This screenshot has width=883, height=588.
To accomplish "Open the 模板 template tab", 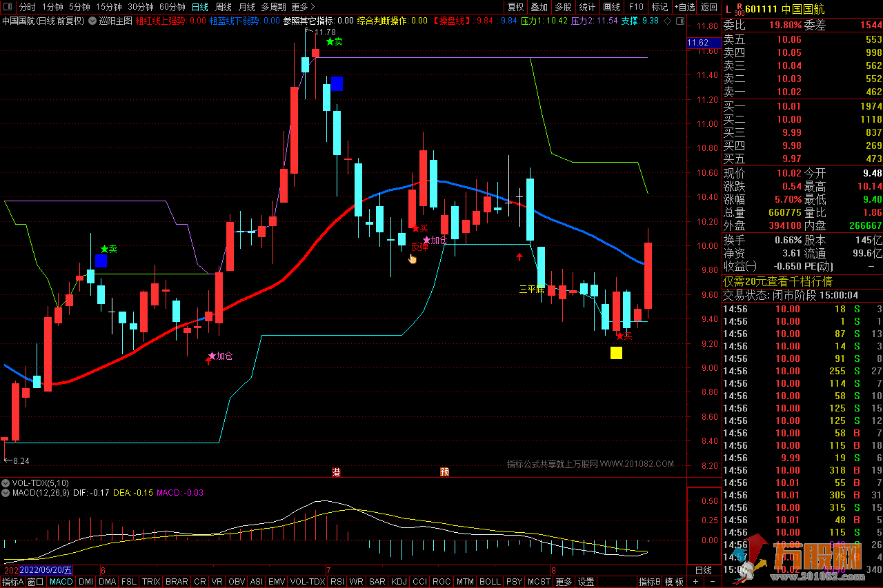I will (x=675, y=582).
